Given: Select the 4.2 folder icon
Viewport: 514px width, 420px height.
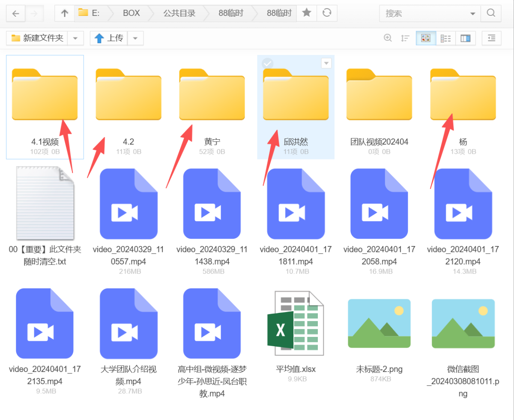Looking at the screenshot, I should point(128,94).
